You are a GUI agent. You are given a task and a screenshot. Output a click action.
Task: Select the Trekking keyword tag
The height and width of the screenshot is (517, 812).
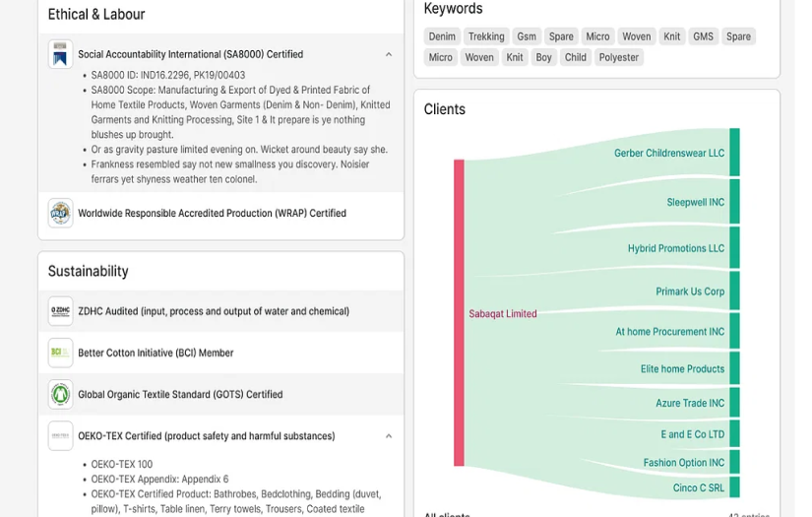486,36
